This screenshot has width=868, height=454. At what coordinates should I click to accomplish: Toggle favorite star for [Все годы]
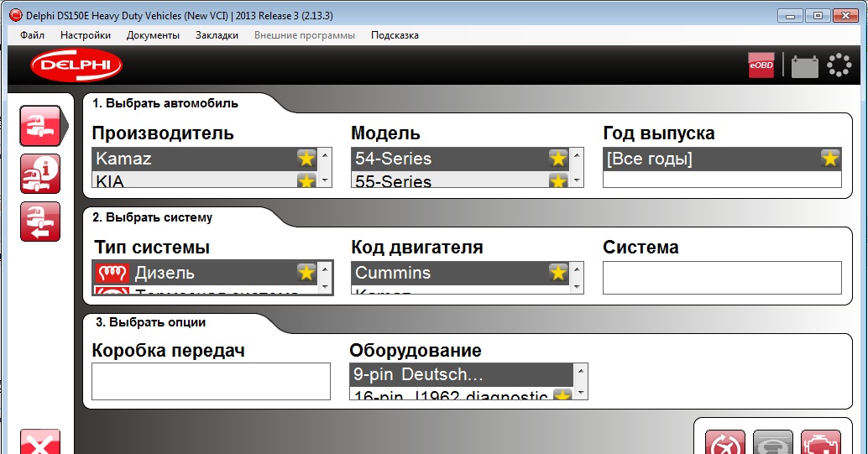click(x=829, y=159)
